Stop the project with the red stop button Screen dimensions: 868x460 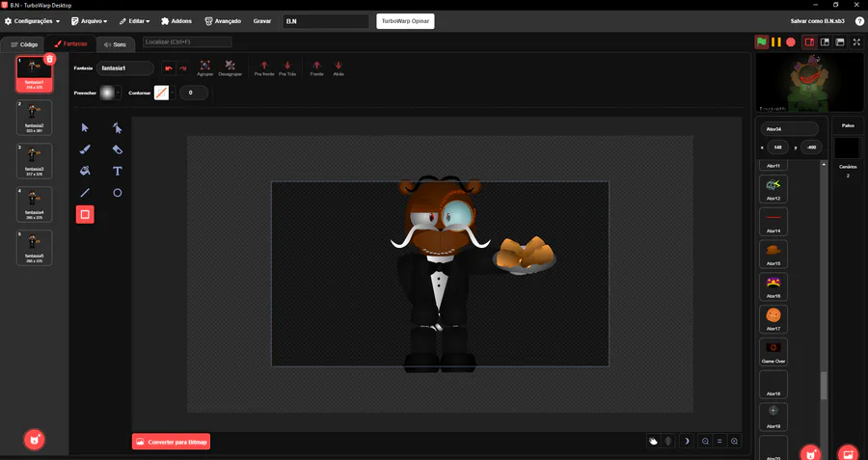coord(791,42)
